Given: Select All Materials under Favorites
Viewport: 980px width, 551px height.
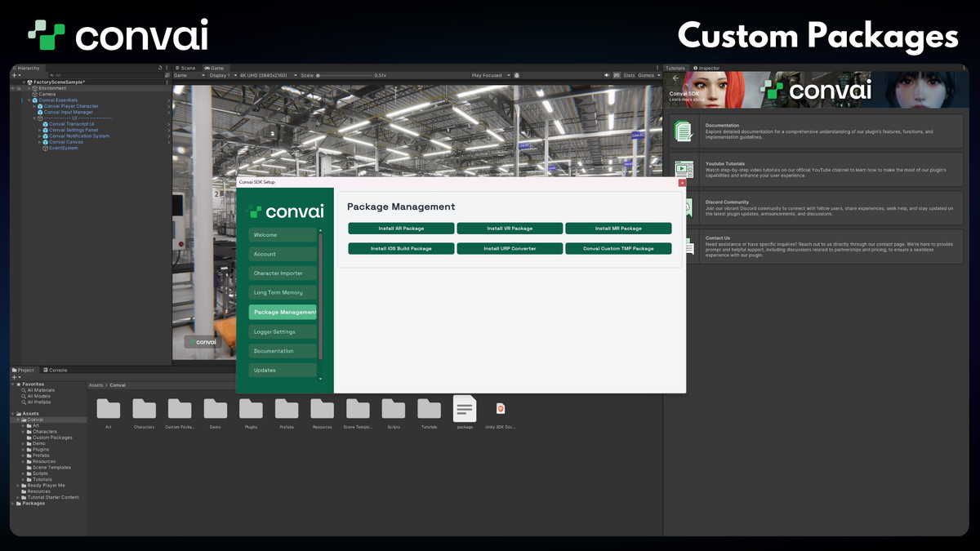Looking at the screenshot, I should (x=39, y=390).
